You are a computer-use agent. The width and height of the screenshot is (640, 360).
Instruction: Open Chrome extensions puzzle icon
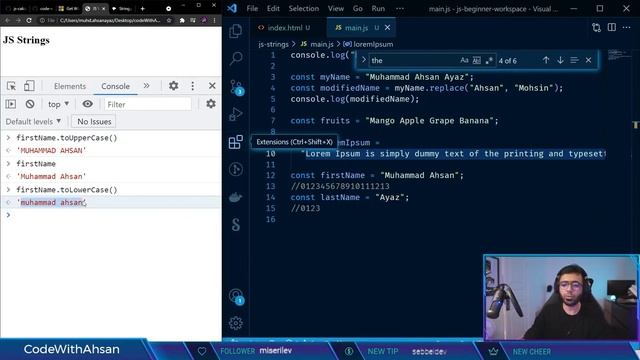point(182,20)
